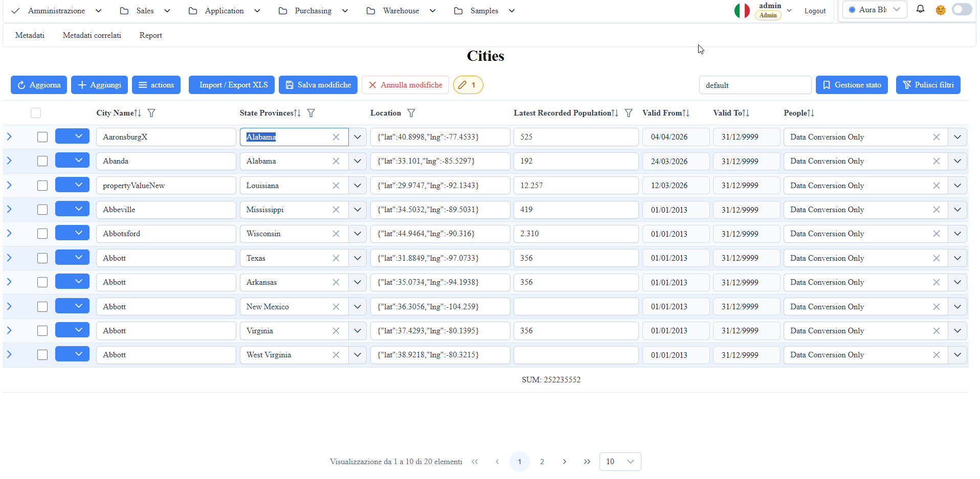This screenshot has width=980, height=479.
Task: Clear Louisiana value in propertyValueNew row
Action: click(x=336, y=186)
